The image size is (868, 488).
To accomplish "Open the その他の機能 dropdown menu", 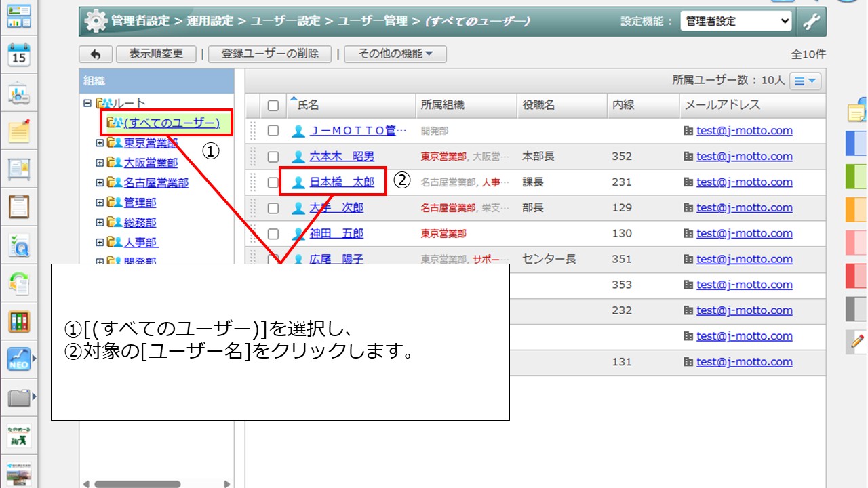I will pos(395,54).
